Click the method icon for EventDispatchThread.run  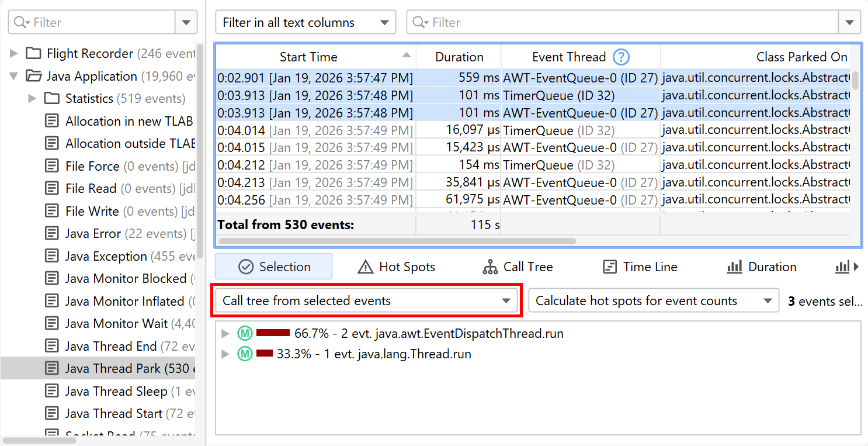pyautogui.click(x=245, y=334)
